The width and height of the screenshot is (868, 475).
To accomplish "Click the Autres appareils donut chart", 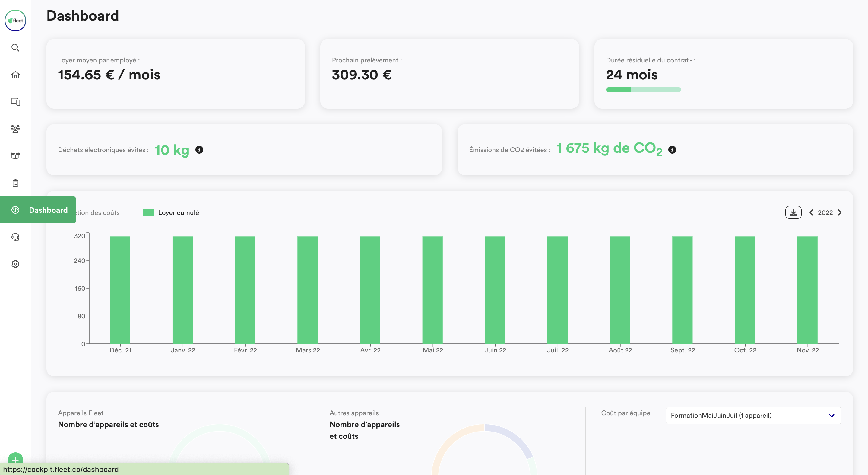I will (x=484, y=449).
